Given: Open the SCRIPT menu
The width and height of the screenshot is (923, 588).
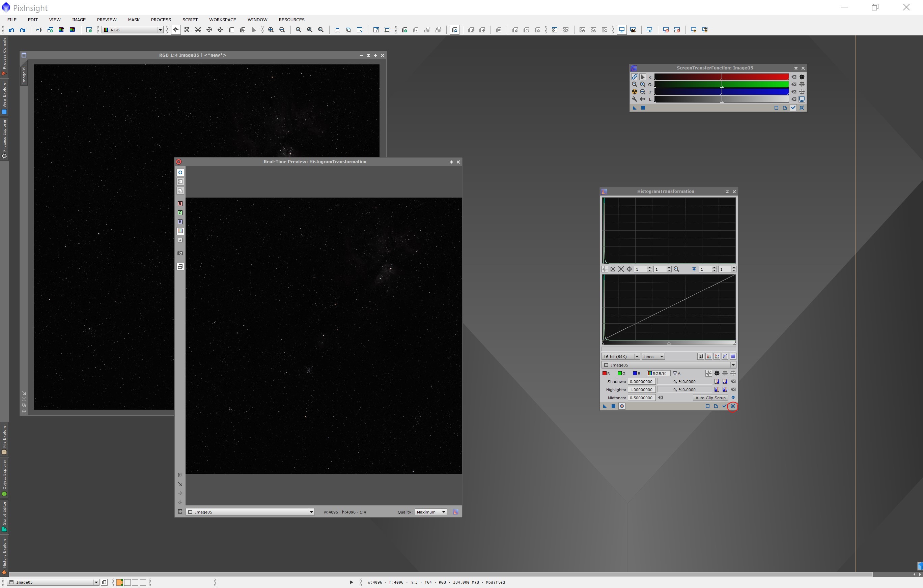Looking at the screenshot, I should 190,20.
